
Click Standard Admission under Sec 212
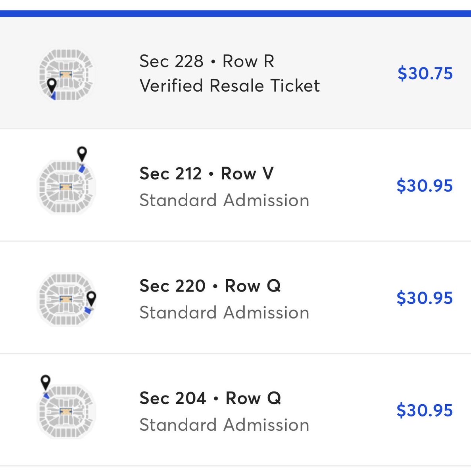(224, 200)
